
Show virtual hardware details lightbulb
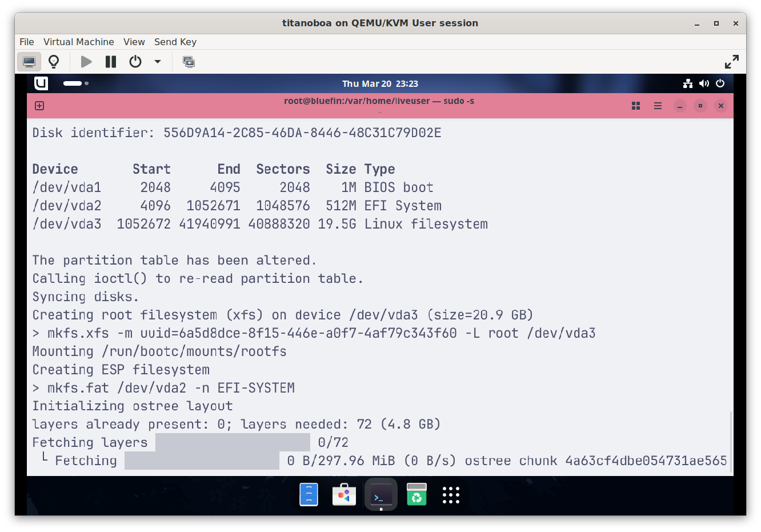click(x=54, y=62)
